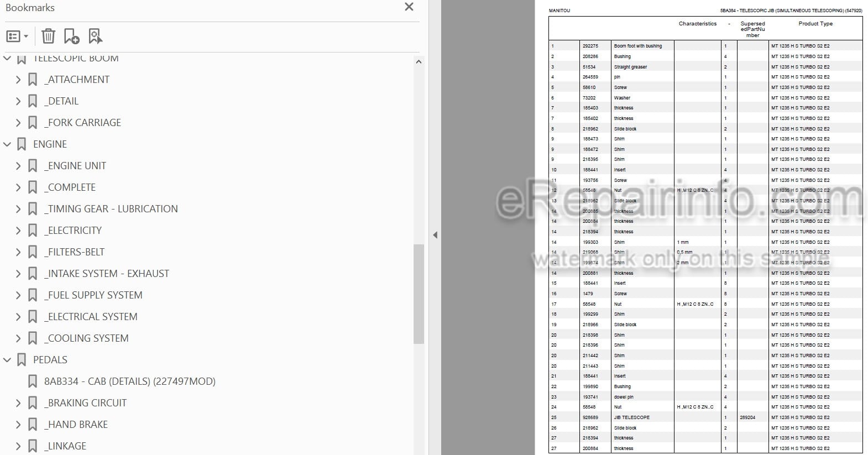This screenshot has height=455, width=868.
Task: Open the _COMPLETE bookmark
Action: coord(70,187)
